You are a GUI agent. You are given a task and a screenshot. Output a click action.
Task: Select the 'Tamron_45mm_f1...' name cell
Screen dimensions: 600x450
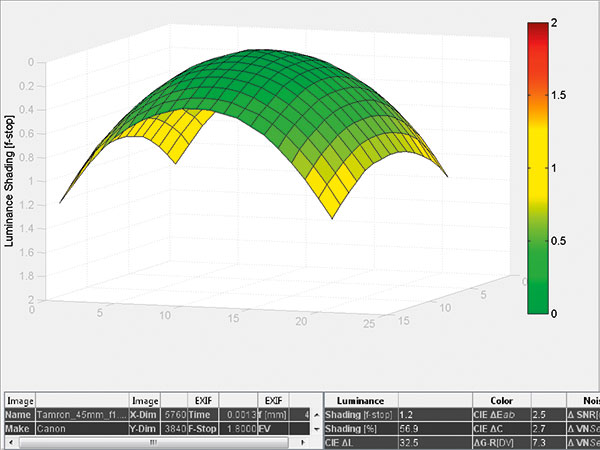[82, 415]
